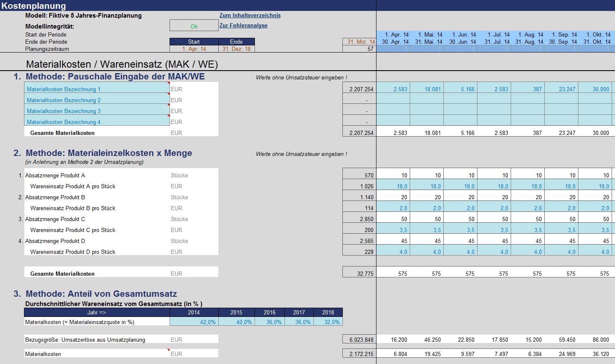Screen dimensions: 615x364
Task: Click the Zur Fehleranalyse link
Action: click(243, 26)
